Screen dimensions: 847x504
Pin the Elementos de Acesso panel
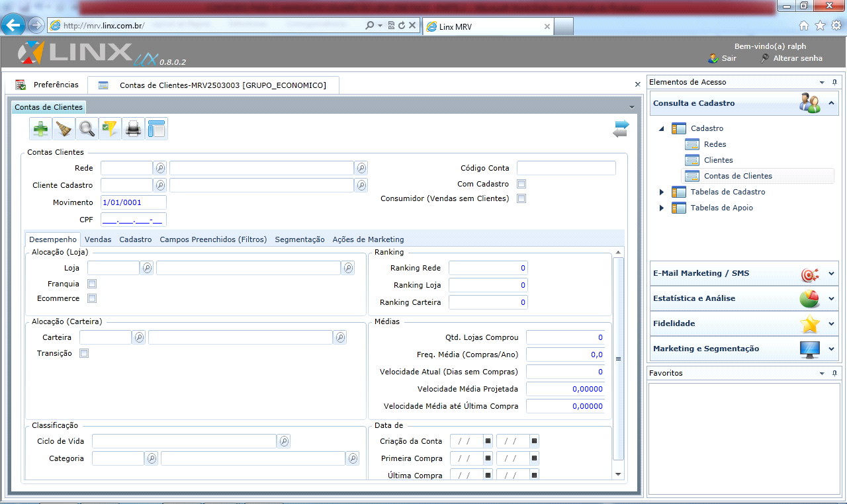[835, 82]
